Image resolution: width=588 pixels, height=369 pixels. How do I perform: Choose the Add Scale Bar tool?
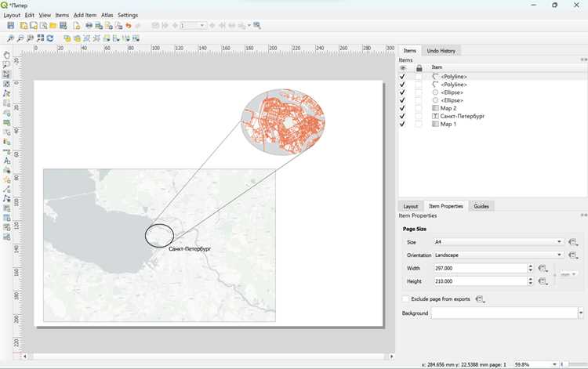point(6,151)
